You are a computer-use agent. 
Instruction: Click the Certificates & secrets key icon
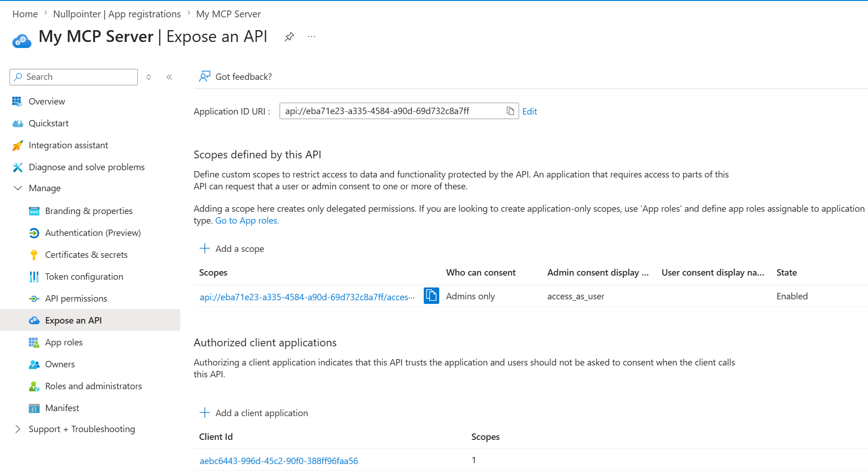[x=34, y=255]
